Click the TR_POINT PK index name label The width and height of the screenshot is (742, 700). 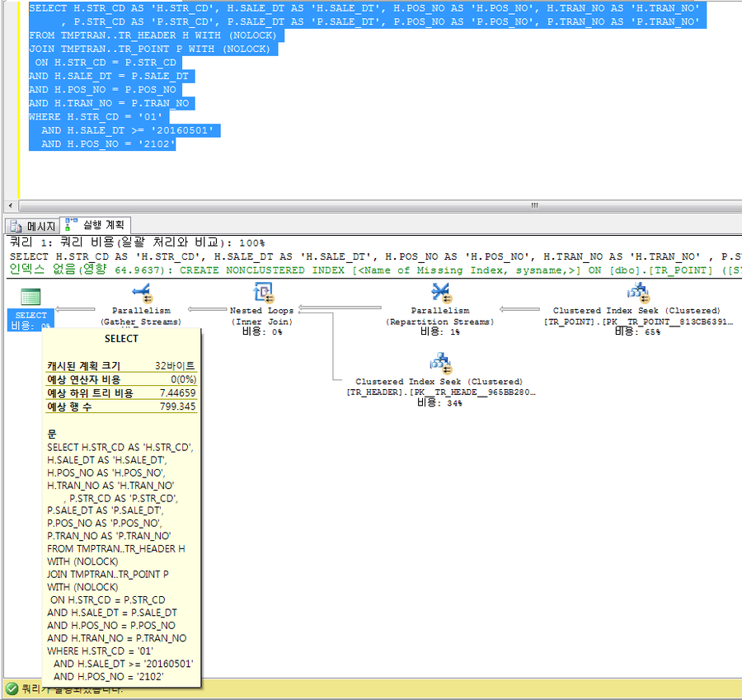pyautogui.click(x=638, y=322)
